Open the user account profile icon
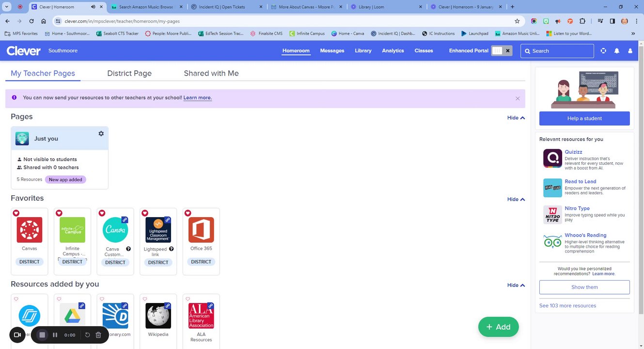Viewport: 644px width, 349px height. coord(630,51)
